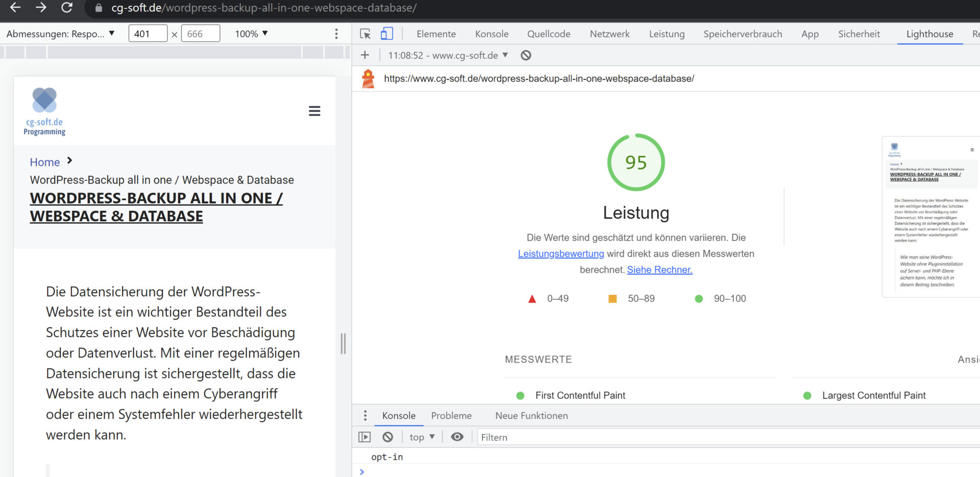Open the Leistungsbewertung link
This screenshot has height=477, width=980.
tap(561, 254)
